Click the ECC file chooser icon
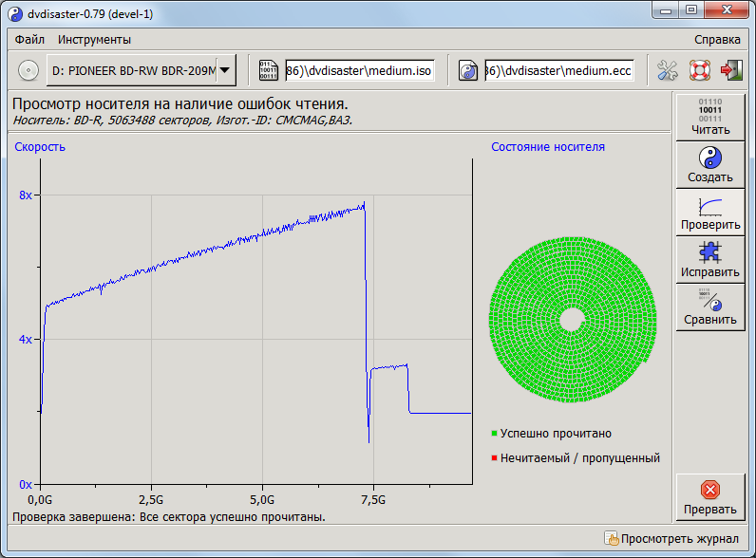 tap(468, 70)
